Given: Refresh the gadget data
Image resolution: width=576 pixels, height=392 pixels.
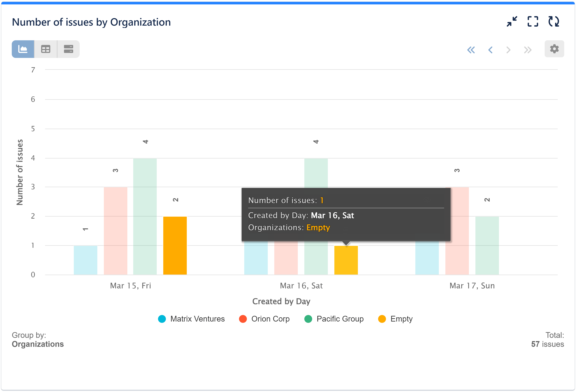Looking at the screenshot, I should [554, 22].
